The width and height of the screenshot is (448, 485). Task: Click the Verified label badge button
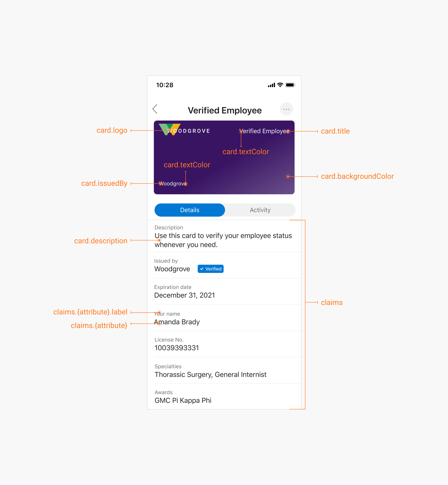point(210,269)
